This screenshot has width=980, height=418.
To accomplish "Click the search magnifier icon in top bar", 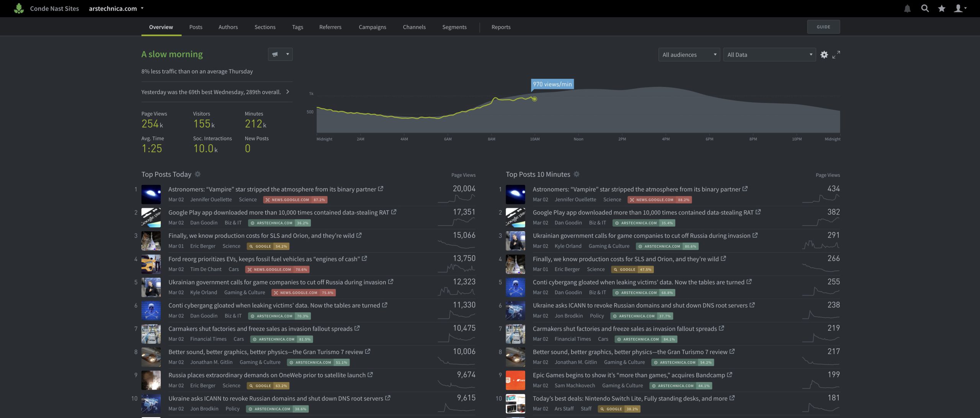I will [924, 8].
